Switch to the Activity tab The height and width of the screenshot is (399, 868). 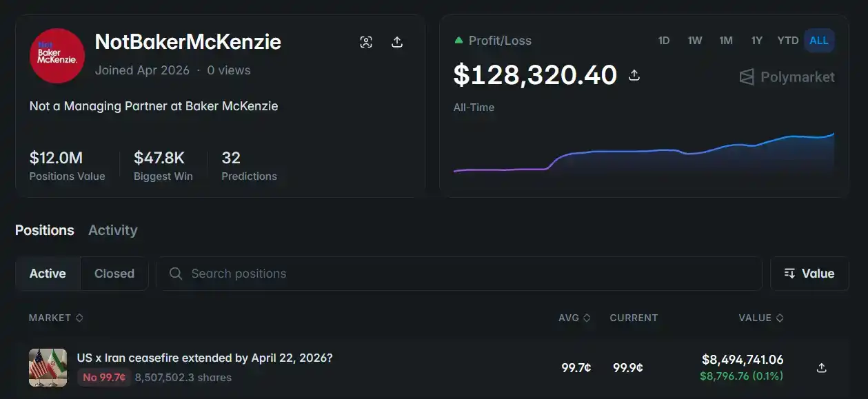tap(112, 230)
